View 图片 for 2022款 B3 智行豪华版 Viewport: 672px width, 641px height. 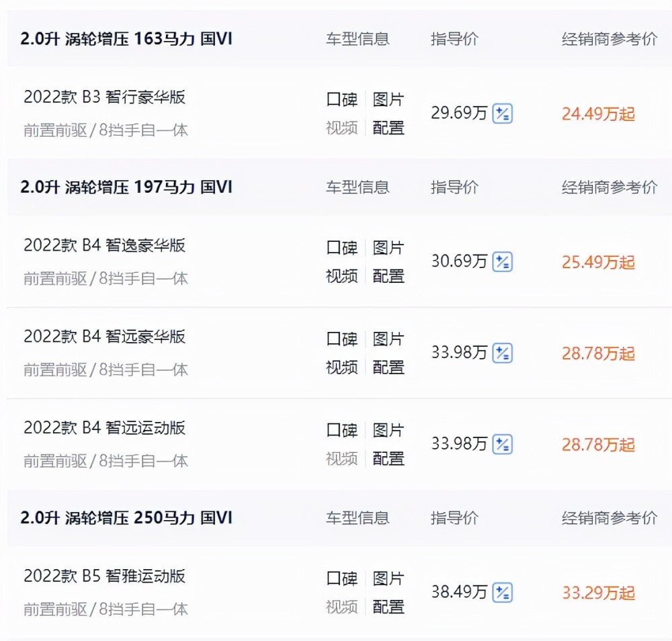coord(388,99)
